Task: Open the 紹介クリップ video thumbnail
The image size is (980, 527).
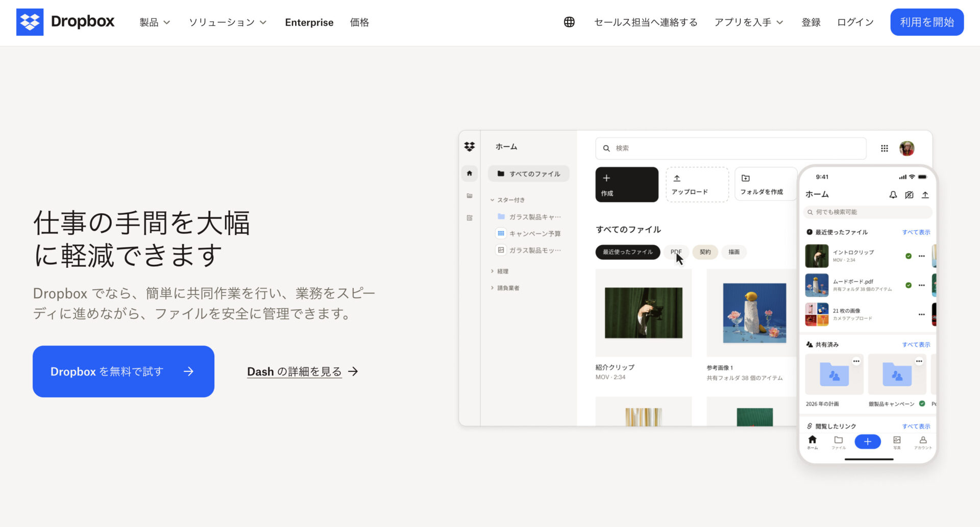Action: [644, 313]
